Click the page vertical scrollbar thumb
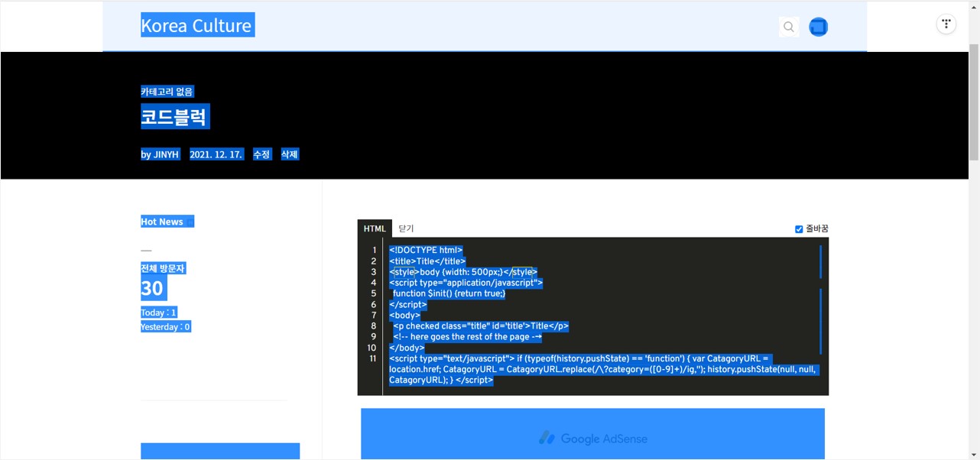Screen dimensions: 980x460 974,102
